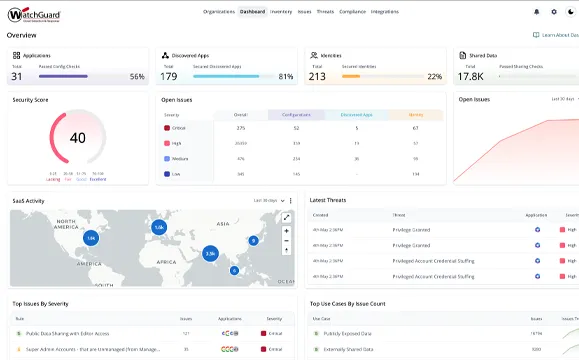Click the Lacking score legend label
Screen dimensions: 579x360
[x=53, y=179]
